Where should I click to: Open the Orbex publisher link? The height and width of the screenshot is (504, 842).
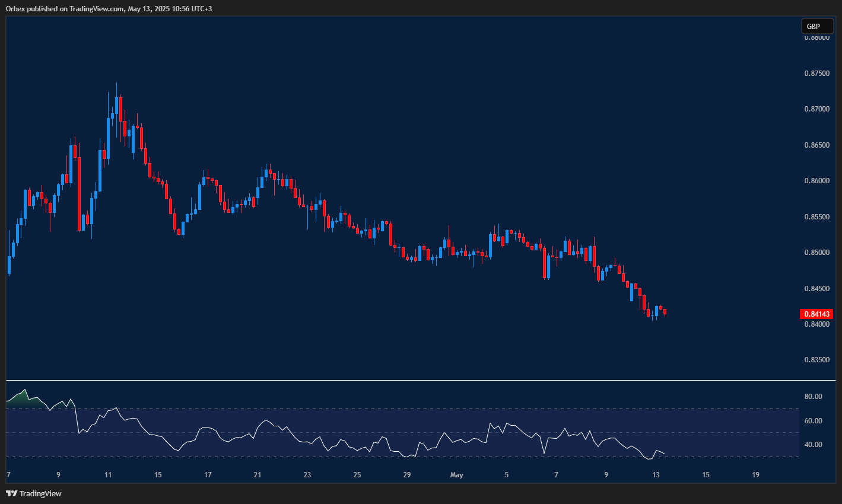17,8
